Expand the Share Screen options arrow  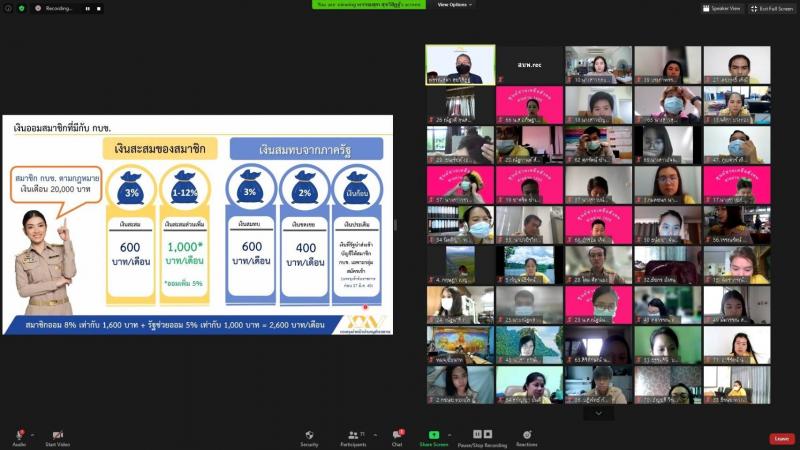coord(449,435)
